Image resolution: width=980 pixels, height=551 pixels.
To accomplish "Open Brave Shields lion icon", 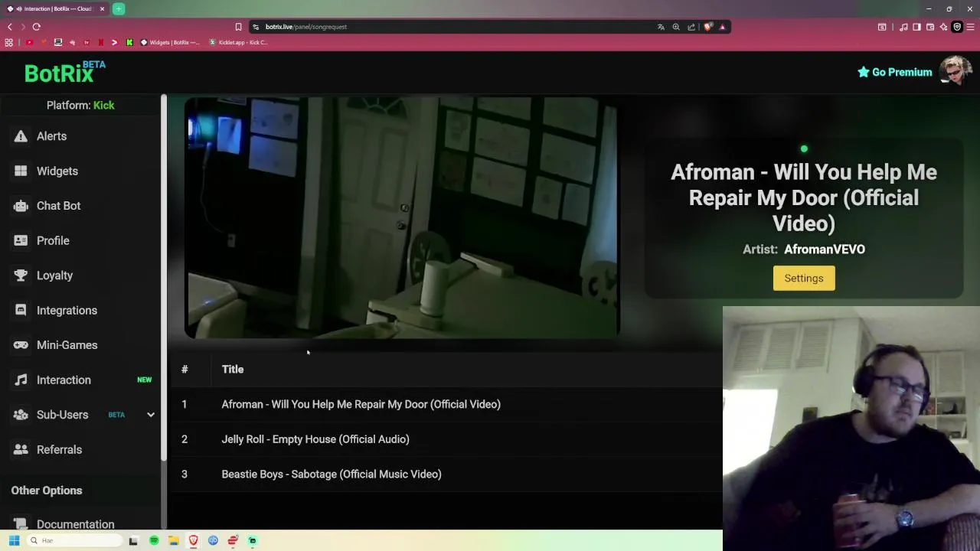I will tap(708, 27).
